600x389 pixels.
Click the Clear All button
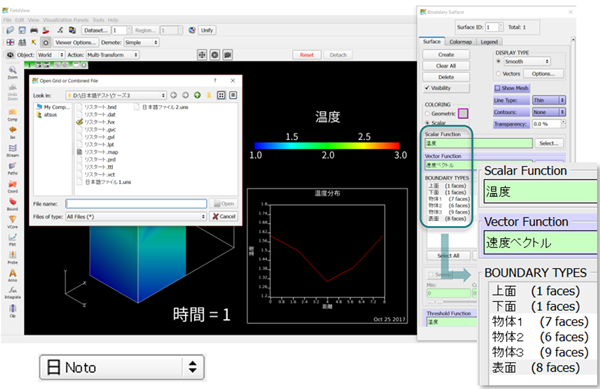446,66
